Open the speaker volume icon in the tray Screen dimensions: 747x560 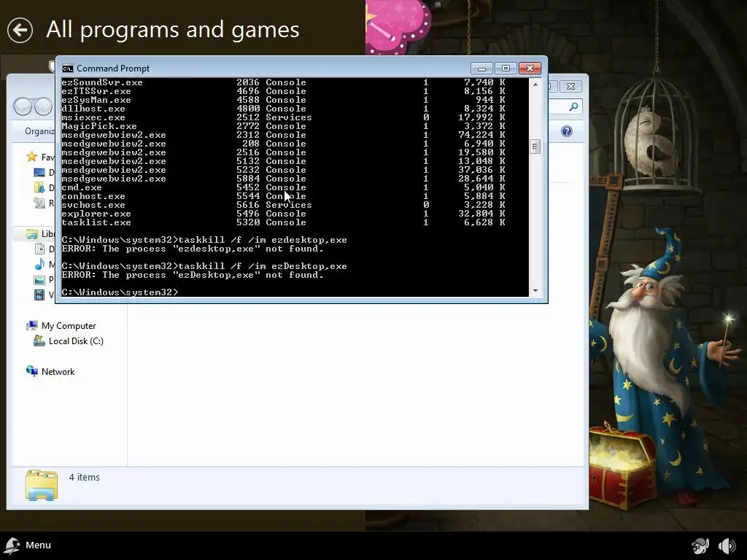pyautogui.click(x=727, y=545)
